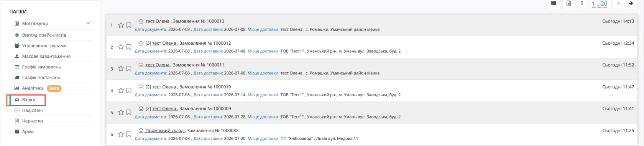
Task: Click envelope icon of order № 1000012
Action: (141, 43)
